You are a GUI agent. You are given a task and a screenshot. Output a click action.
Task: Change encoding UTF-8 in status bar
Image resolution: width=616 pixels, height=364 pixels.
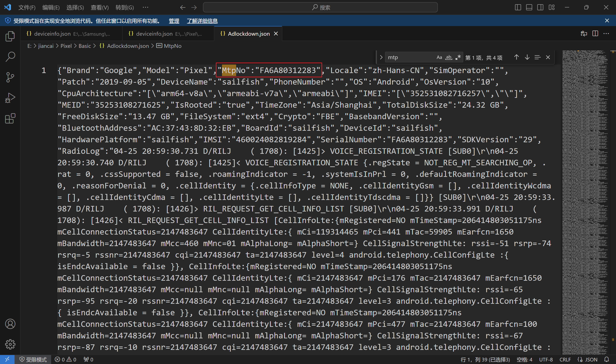[546, 359]
